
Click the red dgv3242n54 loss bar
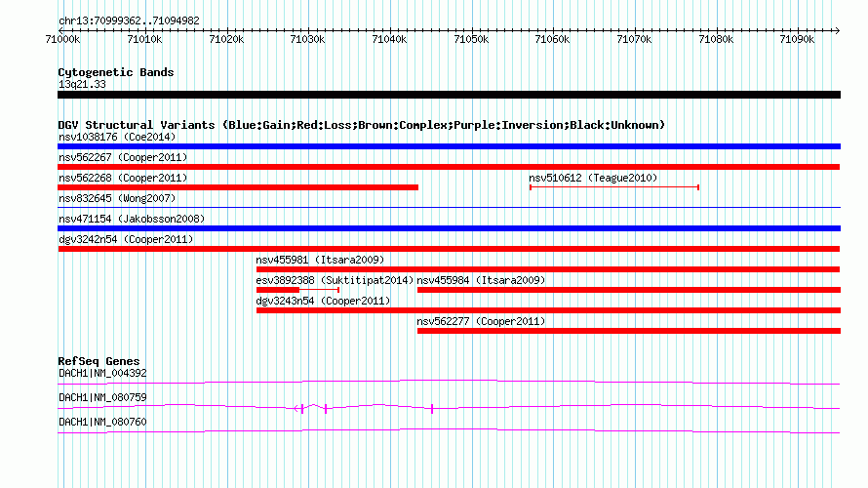click(x=449, y=249)
